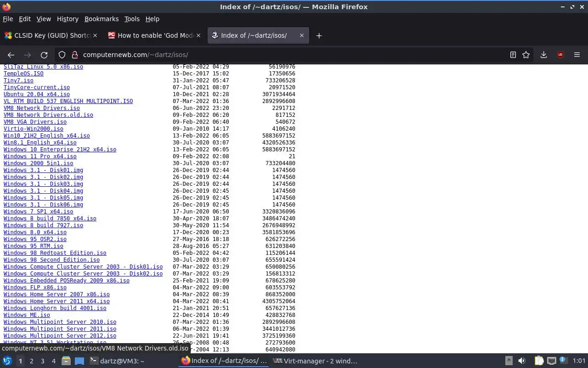Image resolution: width=588 pixels, height=368 pixels.
Task: Download Win10_21H2_English_x64.iso
Action: [x=47, y=136]
